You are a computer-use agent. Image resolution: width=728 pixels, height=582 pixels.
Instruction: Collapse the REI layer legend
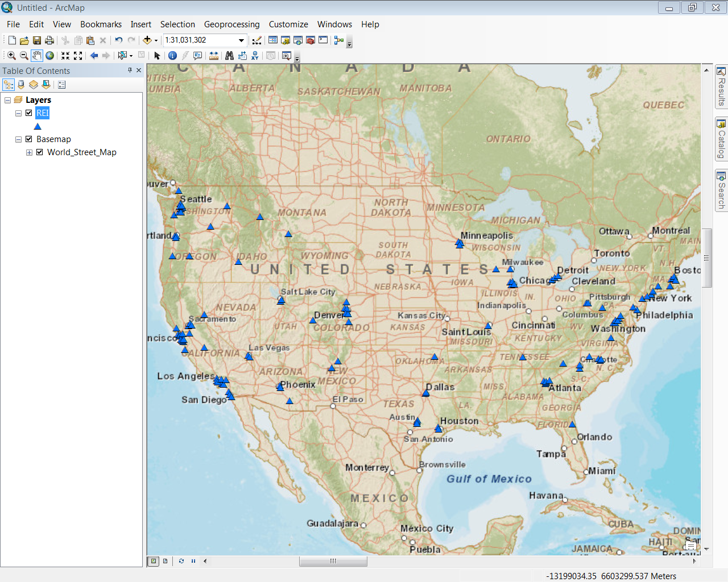point(18,113)
